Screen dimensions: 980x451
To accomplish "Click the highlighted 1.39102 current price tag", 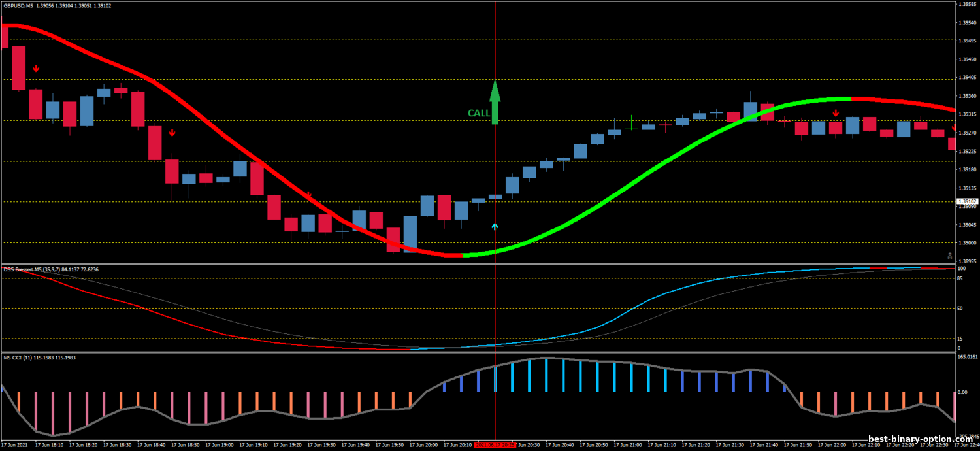I will (966, 201).
